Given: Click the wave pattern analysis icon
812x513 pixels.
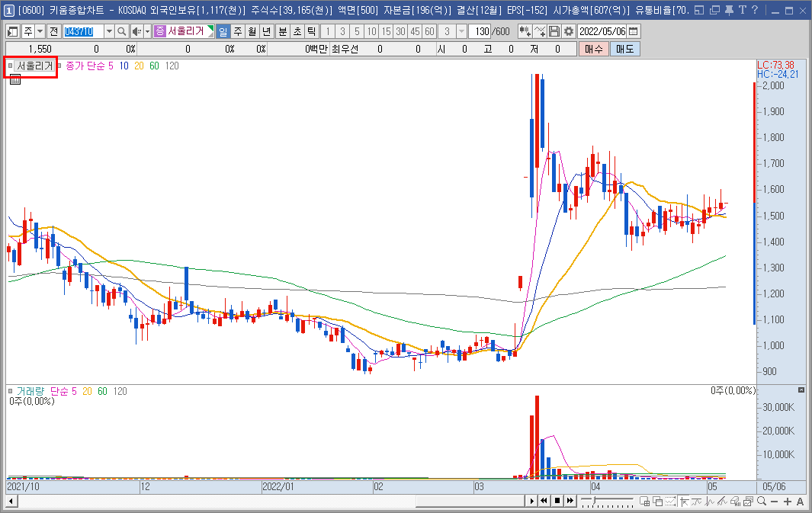Looking at the screenshot, I should 710,501.
